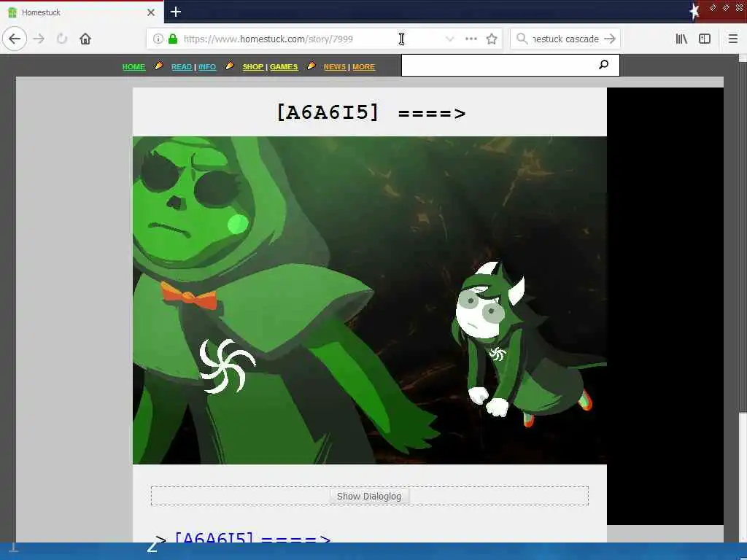This screenshot has height=560, width=747.
Task: Open the INFO site link
Action: [207, 66]
